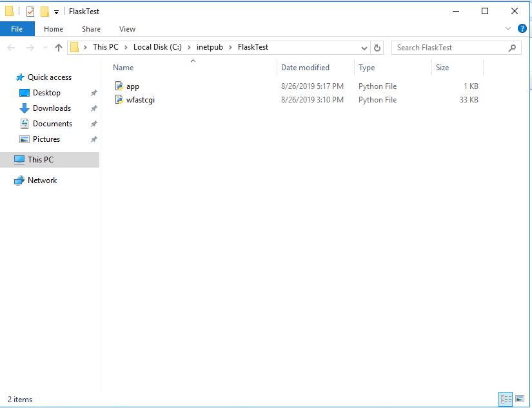Screen dimensions: 532x408
Task: Open Documents in the navigation pane
Action: click(x=52, y=124)
